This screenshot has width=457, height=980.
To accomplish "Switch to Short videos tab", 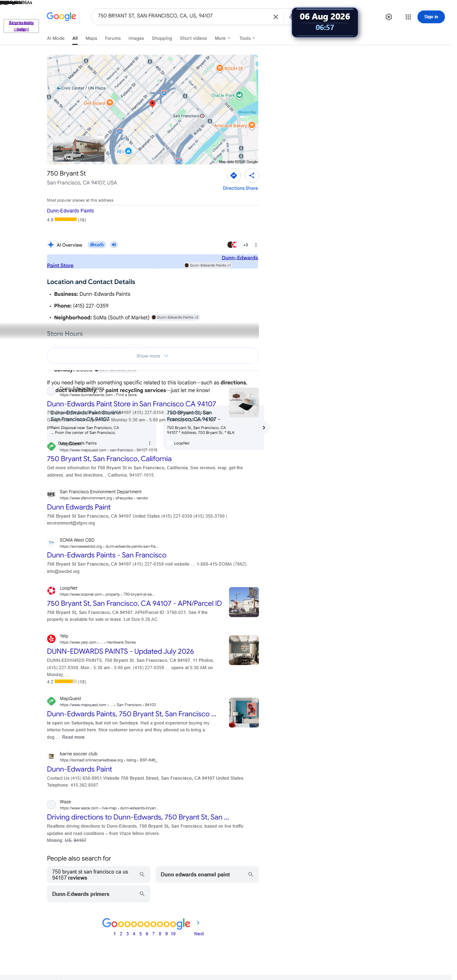I will tap(193, 38).
